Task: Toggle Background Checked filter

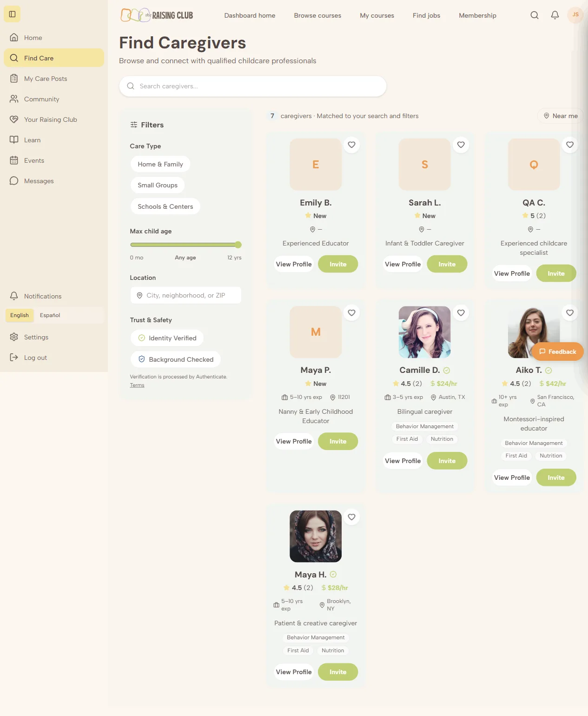Action: pyautogui.click(x=176, y=359)
